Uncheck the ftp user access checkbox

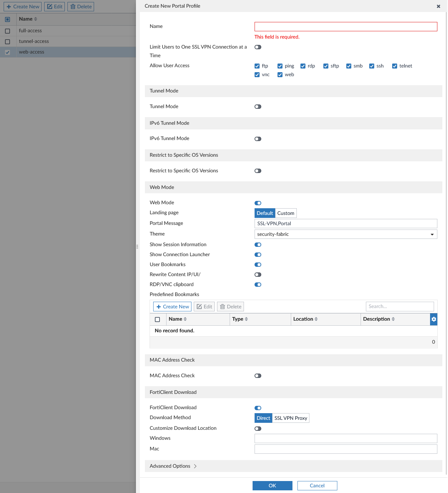tap(257, 66)
